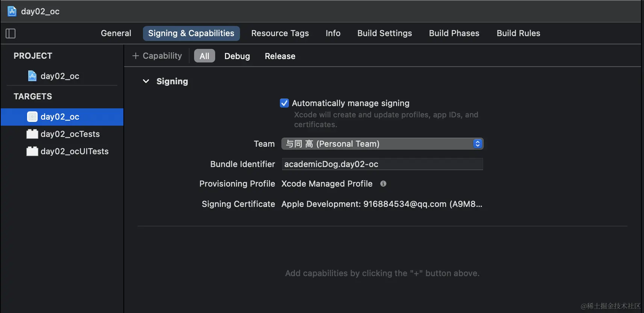The height and width of the screenshot is (313, 644).
Task: Open the General tab
Action: [x=116, y=33]
